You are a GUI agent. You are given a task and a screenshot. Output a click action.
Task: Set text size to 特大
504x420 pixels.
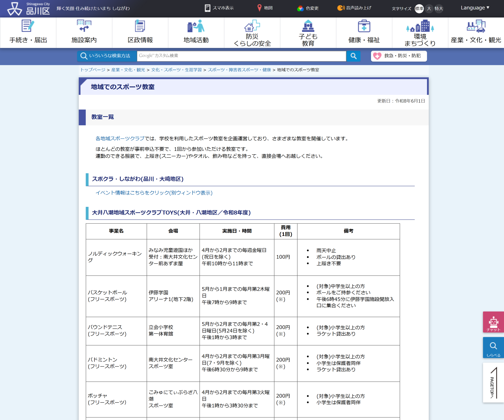(x=439, y=9)
